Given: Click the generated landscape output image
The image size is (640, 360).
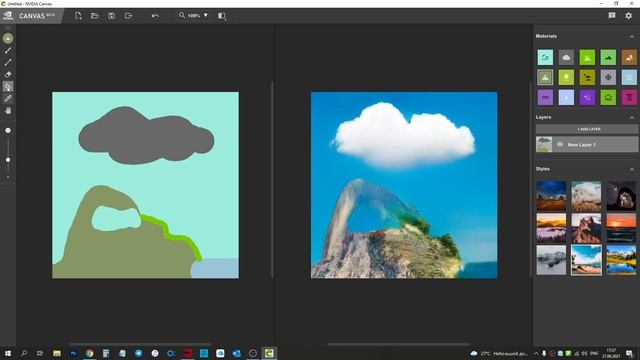Looking at the screenshot, I should 404,185.
